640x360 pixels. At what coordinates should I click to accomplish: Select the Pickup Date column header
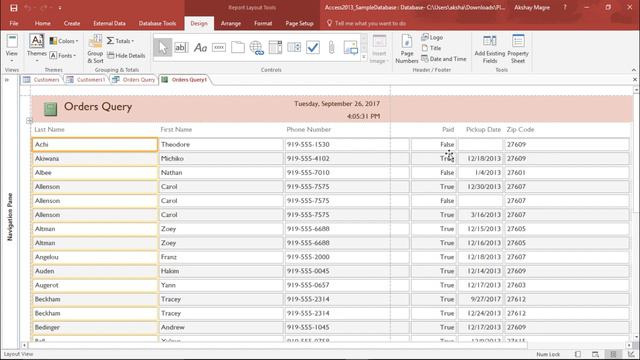(x=483, y=129)
